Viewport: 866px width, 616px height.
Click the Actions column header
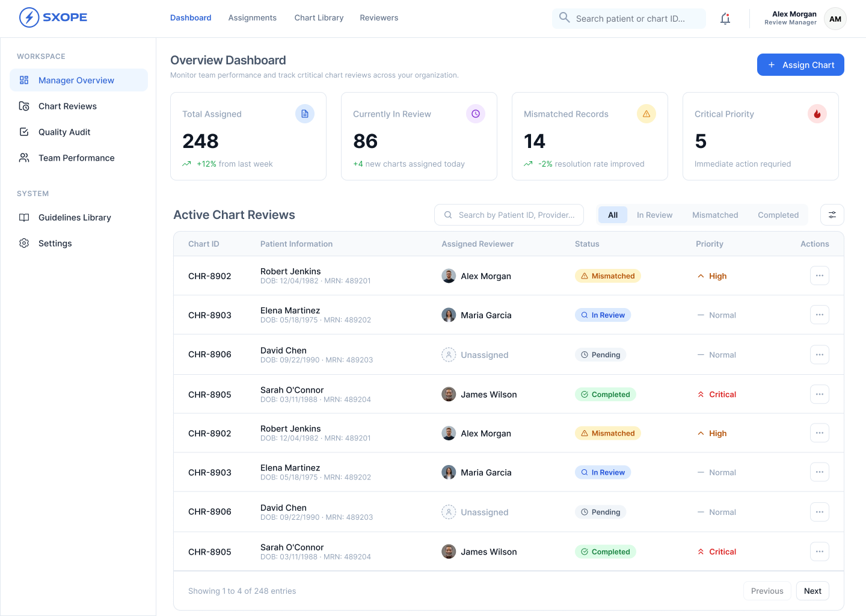(x=815, y=244)
